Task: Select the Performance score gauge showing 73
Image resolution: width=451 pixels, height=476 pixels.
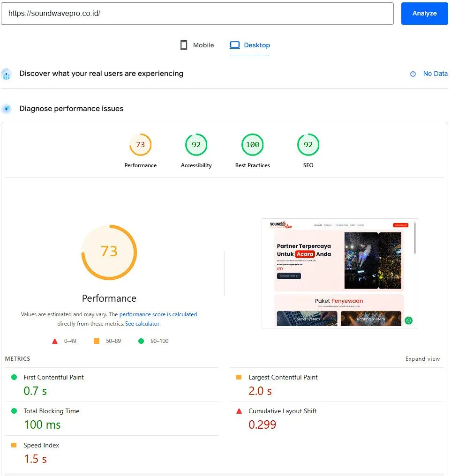Action: click(140, 145)
